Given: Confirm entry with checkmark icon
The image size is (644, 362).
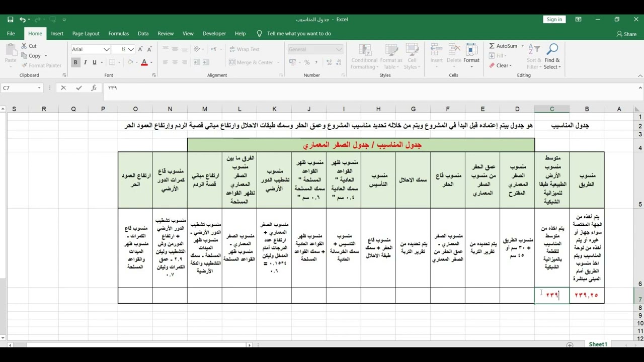Looking at the screenshot, I should [79, 88].
